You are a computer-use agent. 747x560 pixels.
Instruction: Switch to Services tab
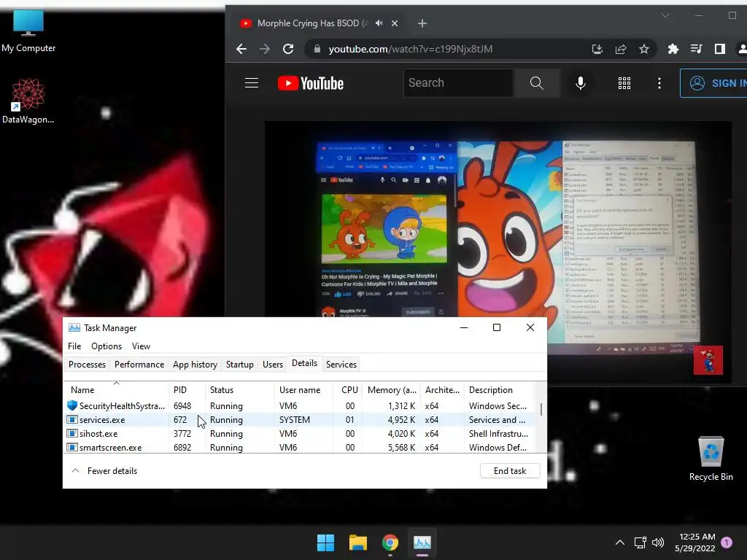(341, 365)
